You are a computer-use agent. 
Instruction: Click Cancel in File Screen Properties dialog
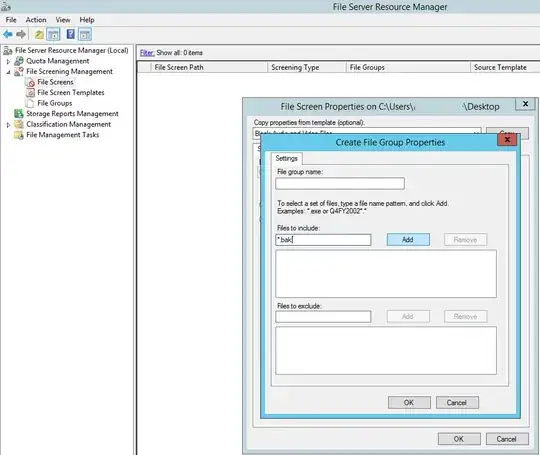tap(507, 439)
